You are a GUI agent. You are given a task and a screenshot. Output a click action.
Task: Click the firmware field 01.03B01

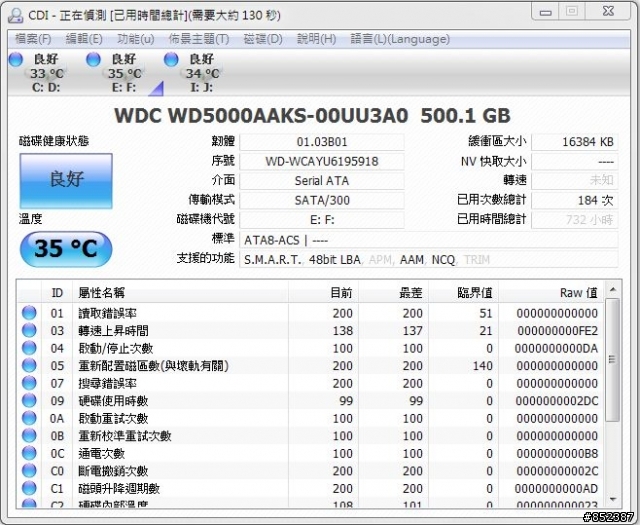322,142
